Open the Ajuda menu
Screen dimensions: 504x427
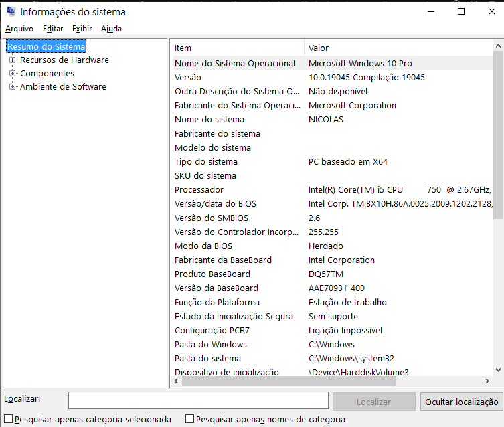pos(111,29)
